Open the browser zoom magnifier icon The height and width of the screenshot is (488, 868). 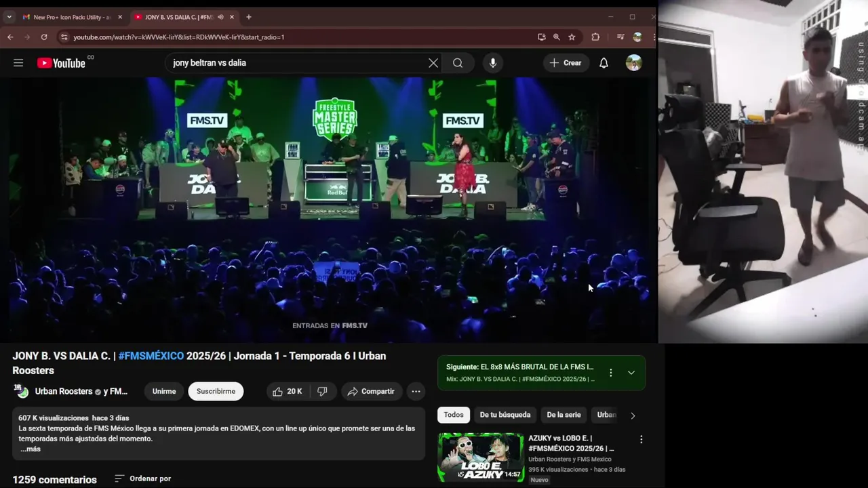(556, 37)
